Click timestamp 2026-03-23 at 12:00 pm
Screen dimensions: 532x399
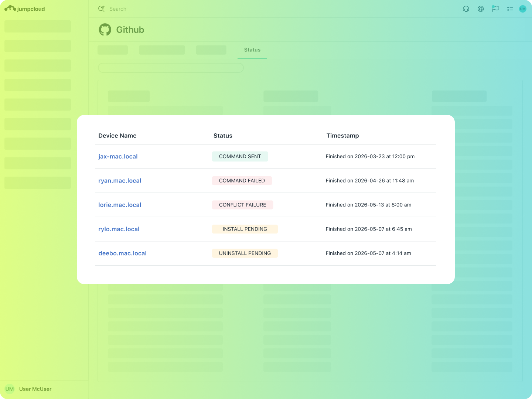point(370,156)
